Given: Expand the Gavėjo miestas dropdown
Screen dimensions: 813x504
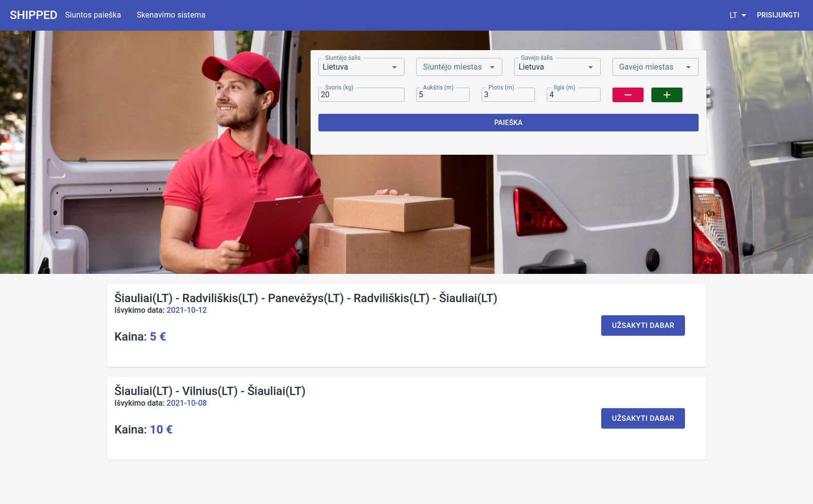Looking at the screenshot, I should coord(655,67).
